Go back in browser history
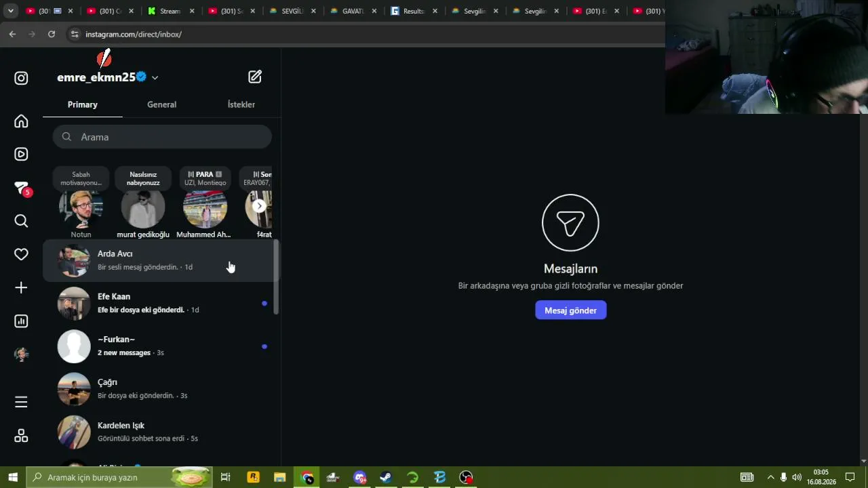The image size is (868, 488). (12, 34)
